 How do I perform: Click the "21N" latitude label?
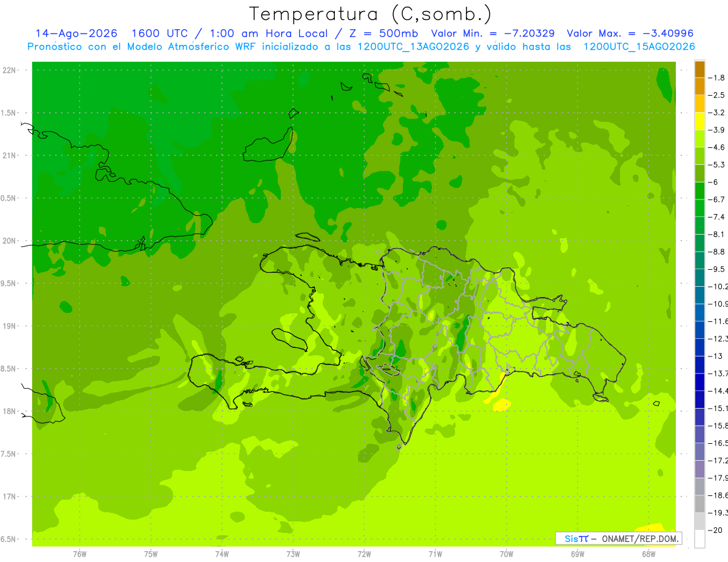[x=10, y=155]
